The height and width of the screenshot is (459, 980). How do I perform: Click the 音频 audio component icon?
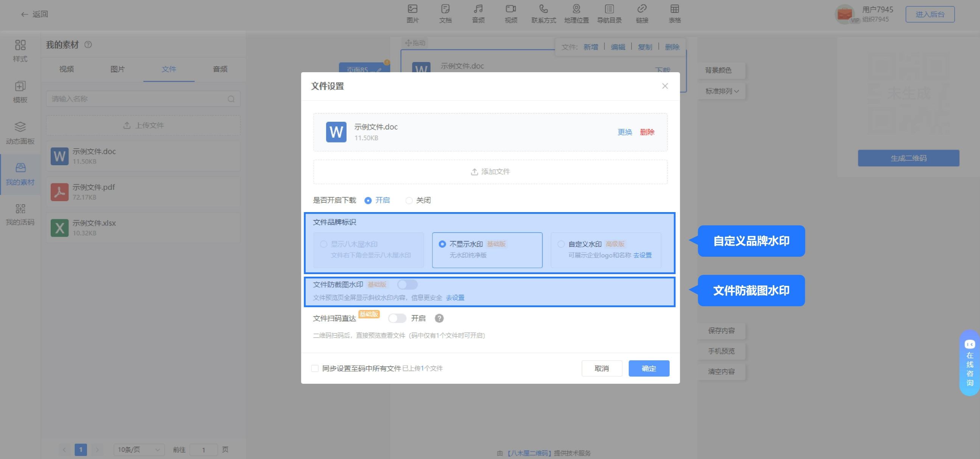[478, 9]
